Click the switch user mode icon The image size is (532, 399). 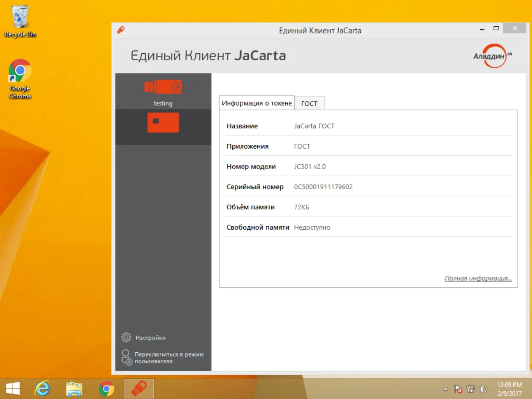[x=127, y=357]
